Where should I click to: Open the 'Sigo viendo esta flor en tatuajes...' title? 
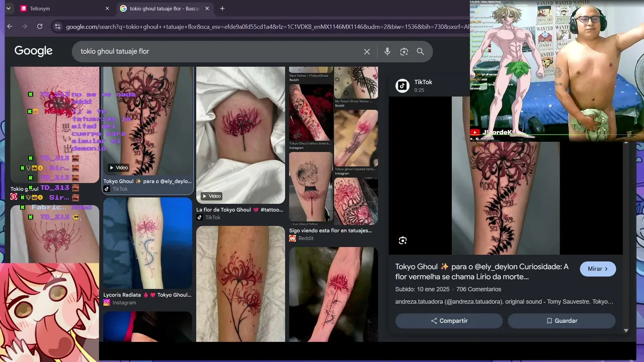click(x=331, y=230)
